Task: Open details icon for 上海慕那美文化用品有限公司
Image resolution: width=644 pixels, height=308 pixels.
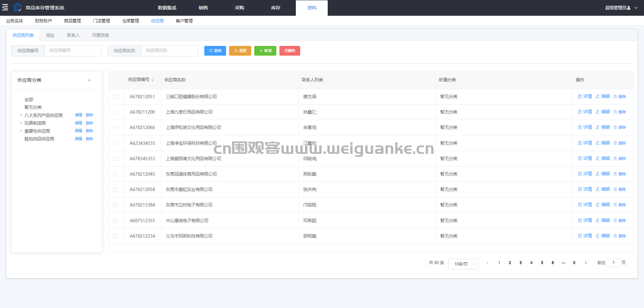Action: 580,159
